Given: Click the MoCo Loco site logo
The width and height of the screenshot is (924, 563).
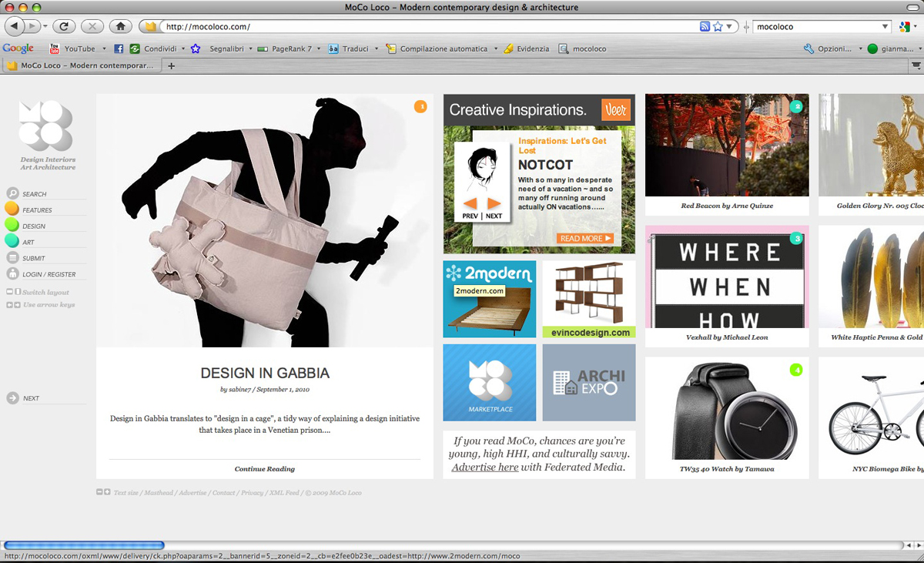Looking at the screenshot, I should tap(45, 126).
